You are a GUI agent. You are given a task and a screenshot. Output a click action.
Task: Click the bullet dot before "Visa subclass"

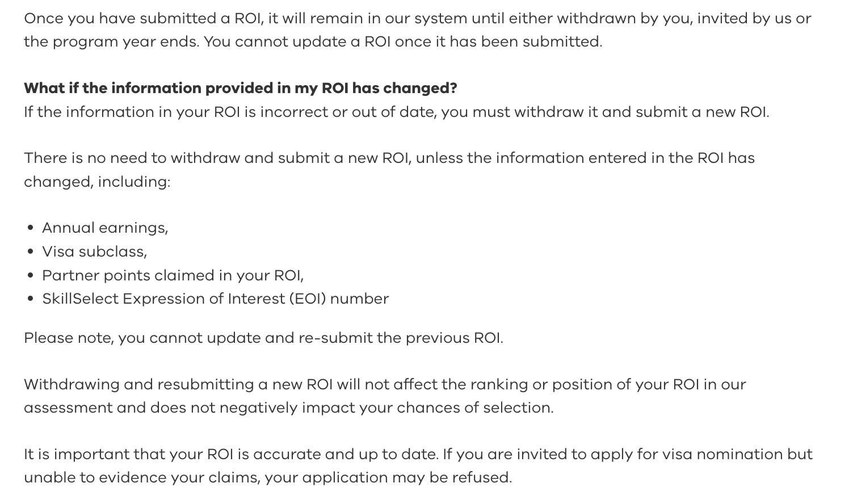[31, 252]
